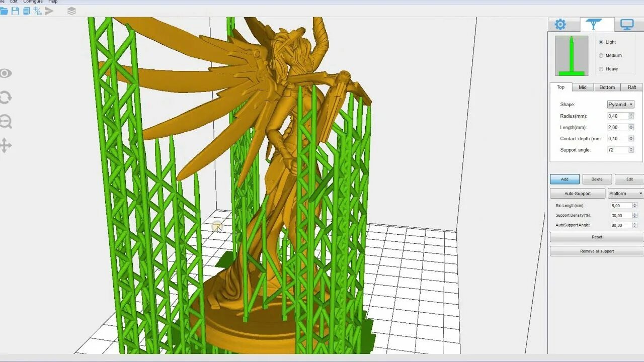Open the settings gear panel tab
Image resolution: width=644 pixels, height=362 pixels.
click(x=560, y=24)
